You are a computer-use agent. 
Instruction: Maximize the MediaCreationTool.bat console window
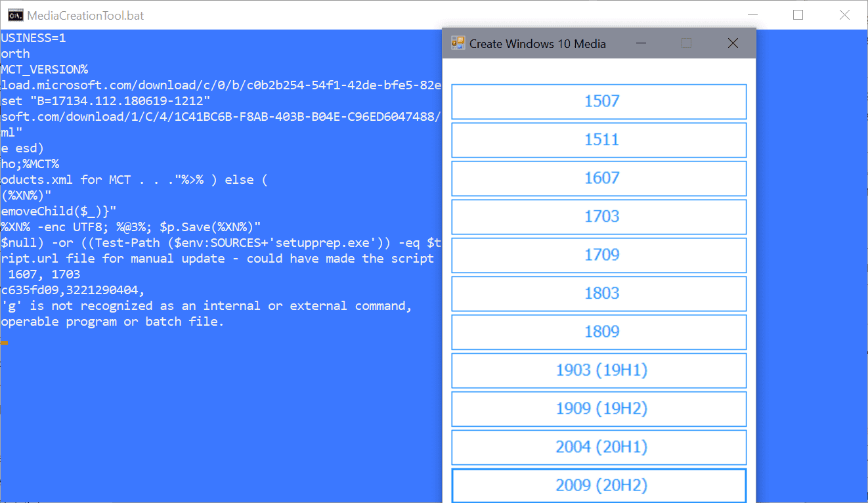[798, 14]
